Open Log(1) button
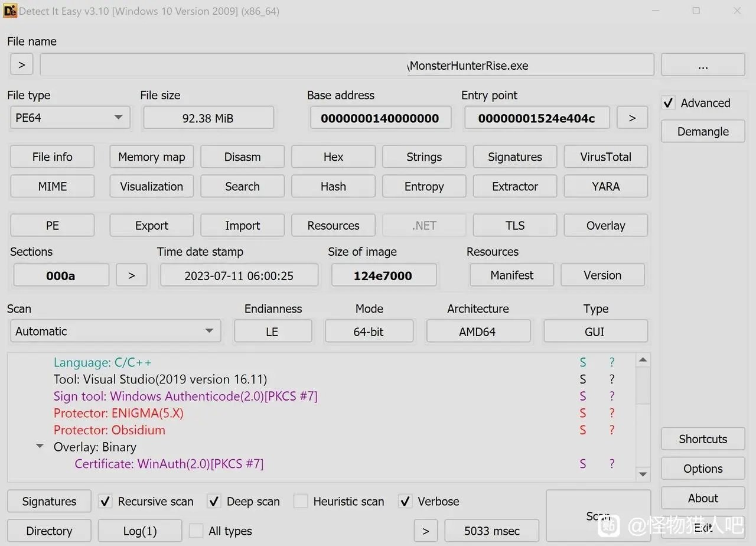 pyautogui.click(x=140, y=531)
